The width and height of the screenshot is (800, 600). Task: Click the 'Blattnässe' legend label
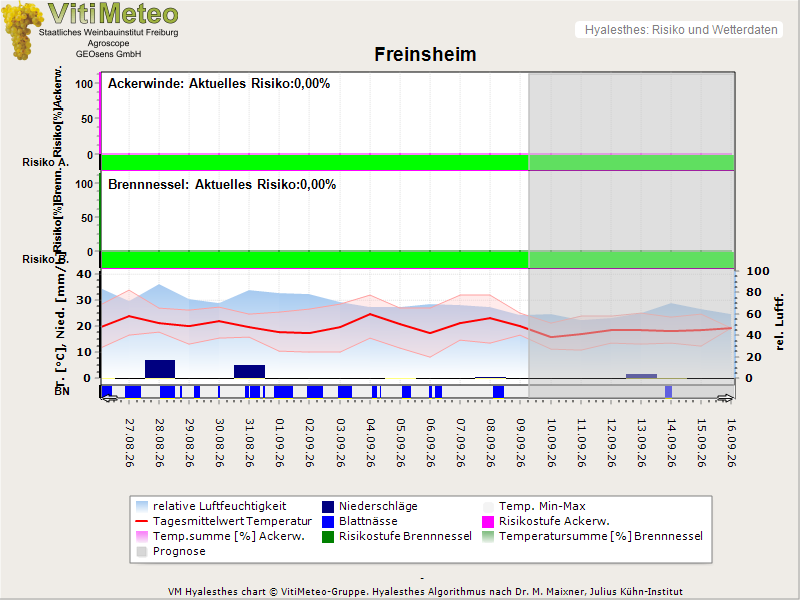(368, 521)
